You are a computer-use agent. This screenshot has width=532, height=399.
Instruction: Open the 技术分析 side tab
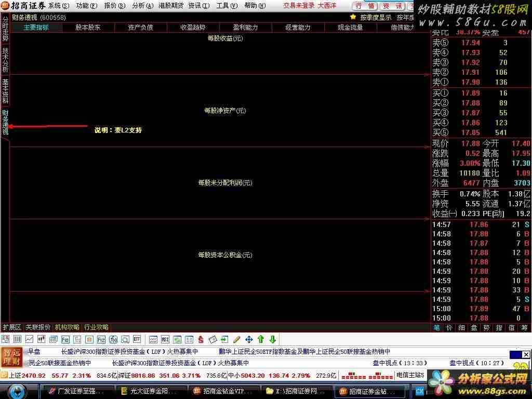point(5,60)
